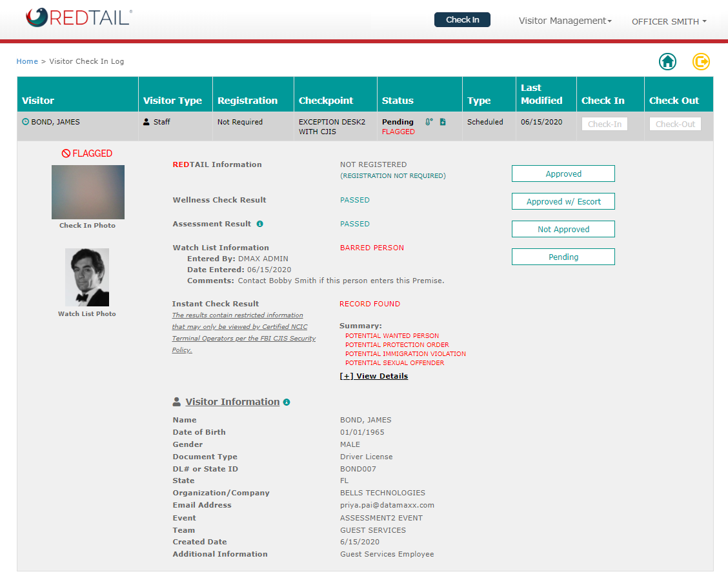Click the DL number BOND007
Image resolution: width=728 pixels, height=585 pixels.
point(358,469)
